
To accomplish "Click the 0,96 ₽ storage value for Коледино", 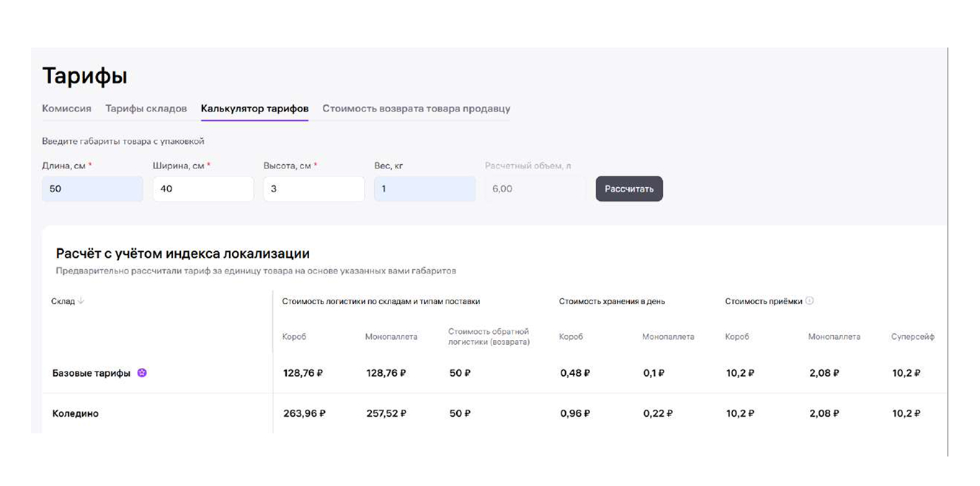I will coord(575,413).
